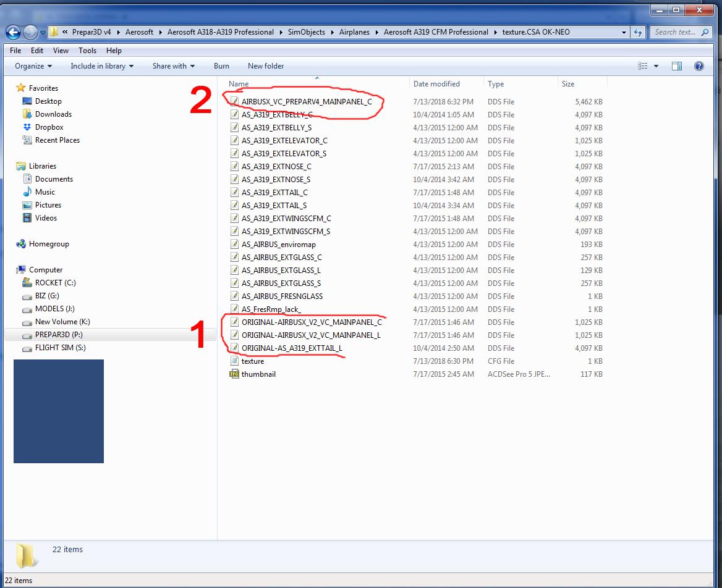
Task: Click the Search text input field
Action: [674, 32]
